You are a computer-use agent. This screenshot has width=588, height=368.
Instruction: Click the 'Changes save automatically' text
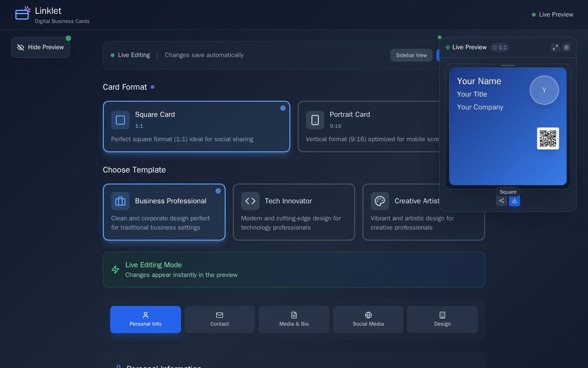(204, 55)
